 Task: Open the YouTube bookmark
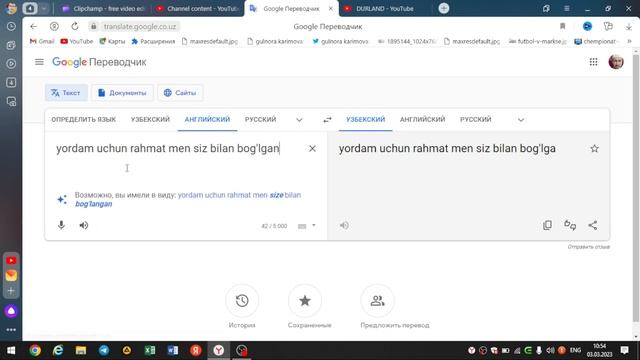(x=77, y=41)
